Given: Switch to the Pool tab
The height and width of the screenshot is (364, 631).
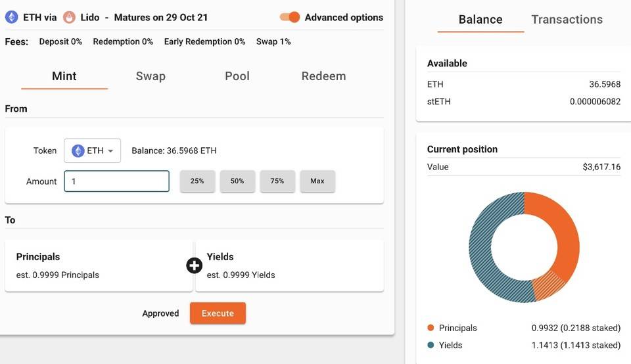Looking at the screenshot, I should [237, 76].
